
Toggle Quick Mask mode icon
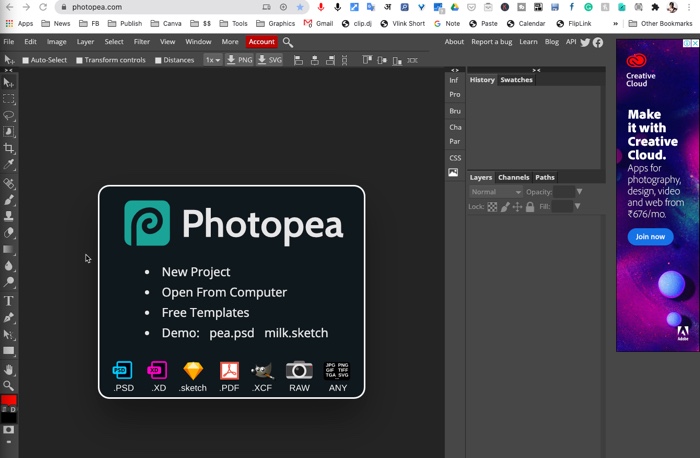[8, 429]
